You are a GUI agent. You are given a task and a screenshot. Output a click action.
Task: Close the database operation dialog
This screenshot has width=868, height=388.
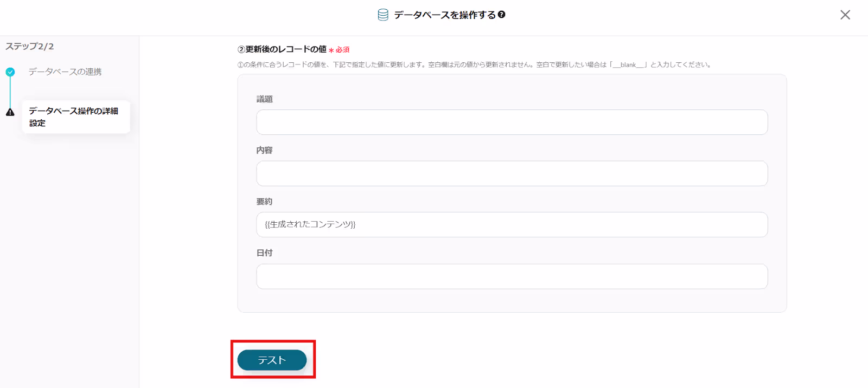[845, 15]
